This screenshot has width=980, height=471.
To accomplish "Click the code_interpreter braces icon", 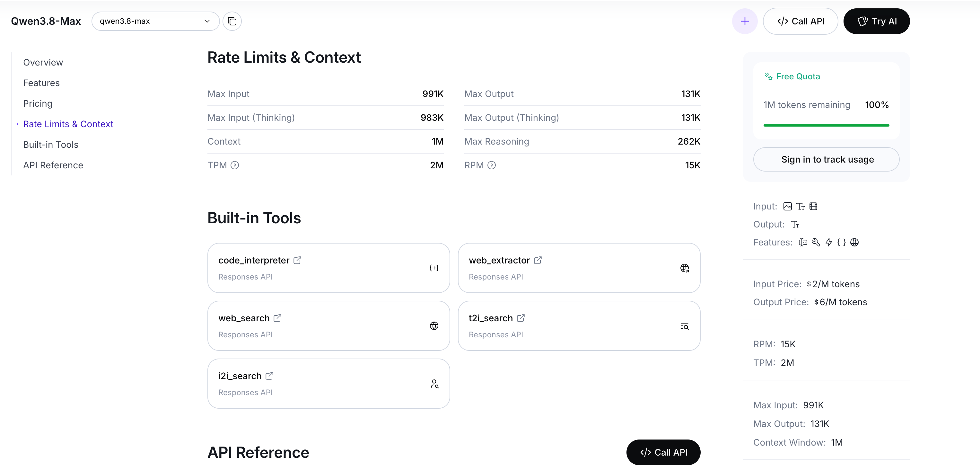I will (434, 268).
